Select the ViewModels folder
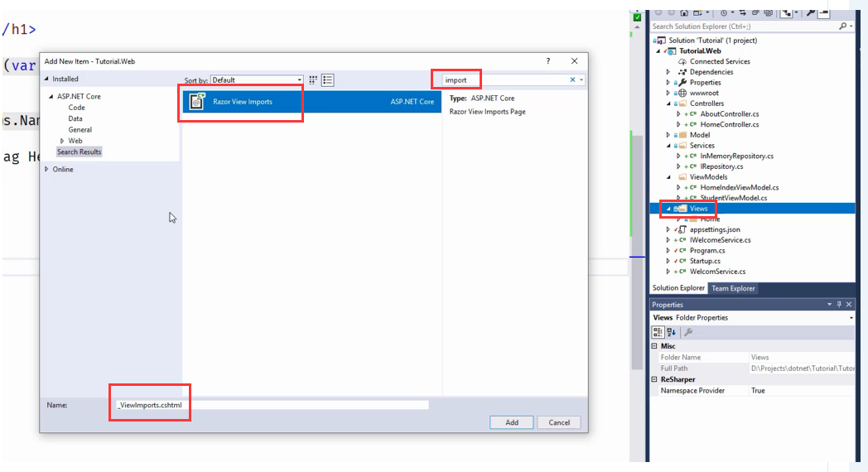The image size is (868, 472). click(x=708, y=177)
